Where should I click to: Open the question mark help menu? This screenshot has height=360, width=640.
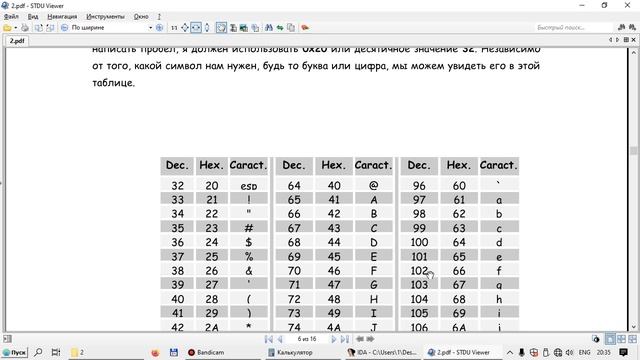tap(159, 17)
